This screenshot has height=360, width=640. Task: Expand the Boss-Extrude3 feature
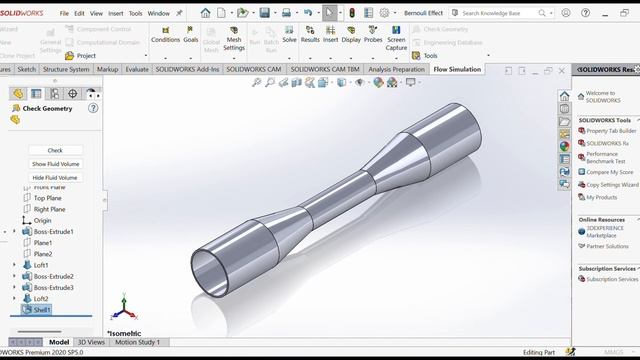click(14, 287)
